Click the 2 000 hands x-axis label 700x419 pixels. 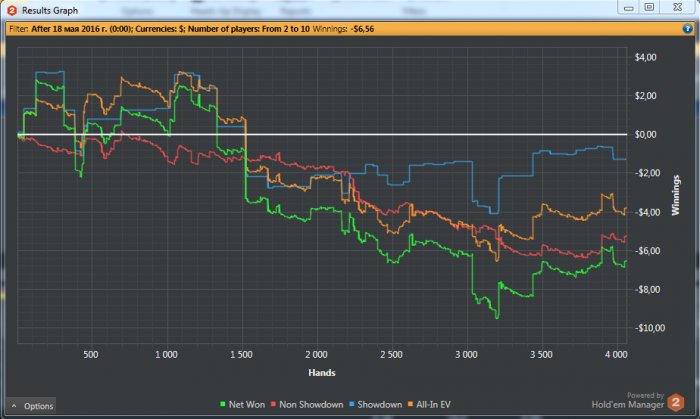click(x=316, y=355)
